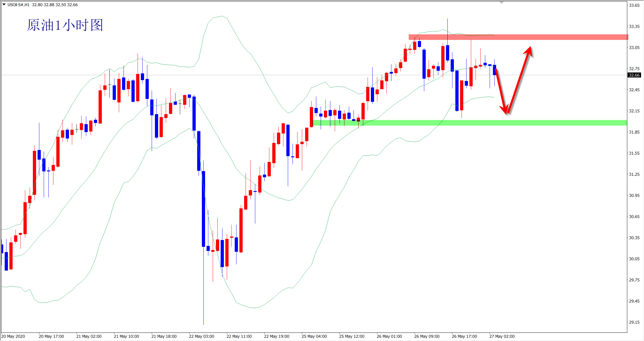
Task: Click the gray chart shift marker triangle
Action: (501, 2)
